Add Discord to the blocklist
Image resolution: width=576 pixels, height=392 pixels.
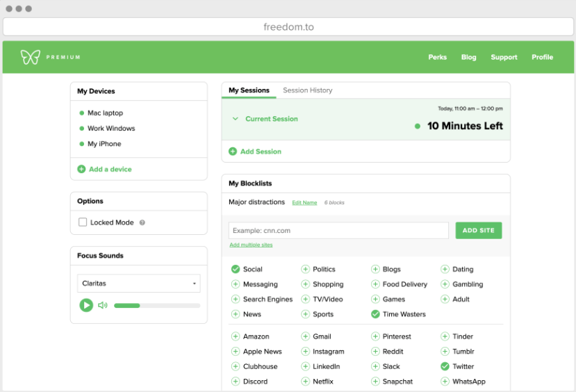[236, 382]
